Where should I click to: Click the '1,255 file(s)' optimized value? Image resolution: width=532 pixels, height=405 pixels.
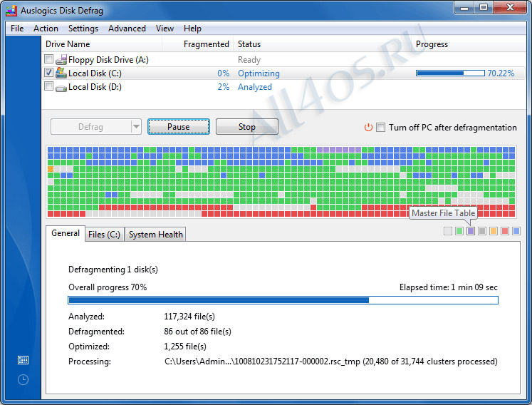click(185, 347)
